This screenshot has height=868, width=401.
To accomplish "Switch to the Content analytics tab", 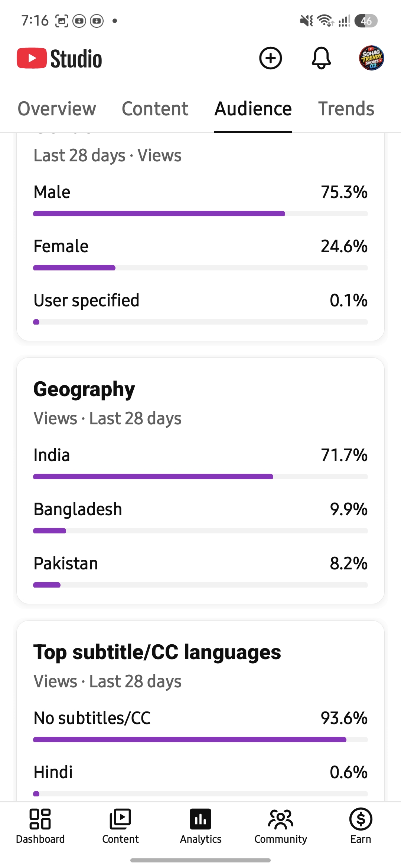I will click(x=155, y=109).
